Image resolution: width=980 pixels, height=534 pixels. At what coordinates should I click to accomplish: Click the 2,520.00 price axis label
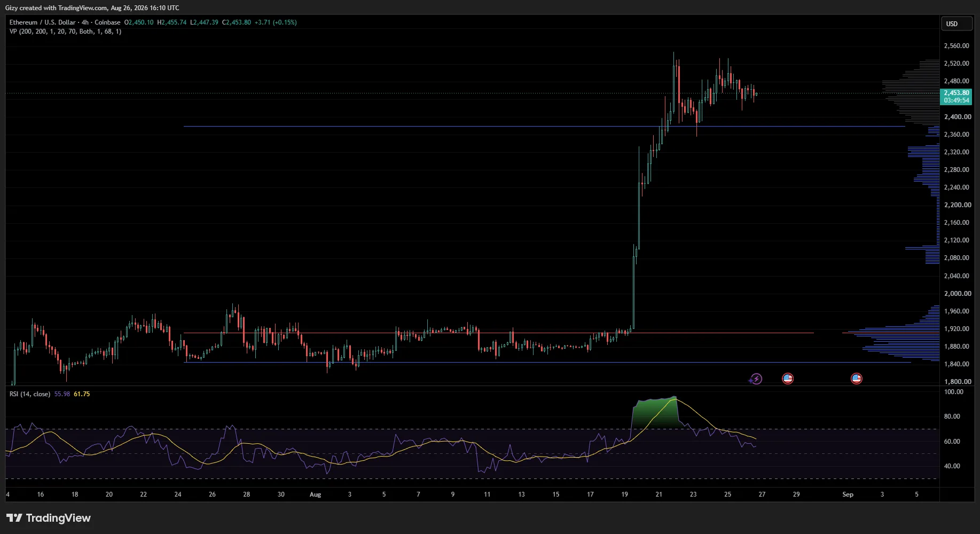click(x=957, y=64)
